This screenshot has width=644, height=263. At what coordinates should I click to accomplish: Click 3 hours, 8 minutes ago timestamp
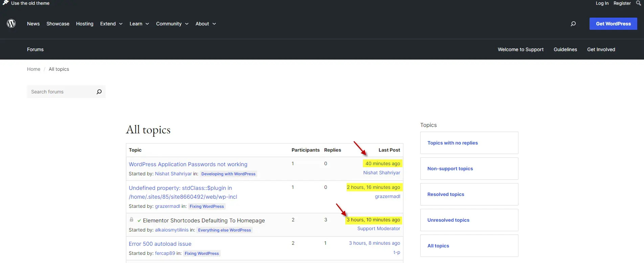(374, 243)
